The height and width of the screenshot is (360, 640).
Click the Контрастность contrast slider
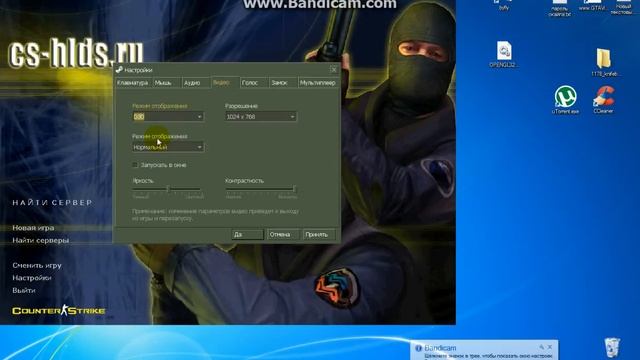261,189
